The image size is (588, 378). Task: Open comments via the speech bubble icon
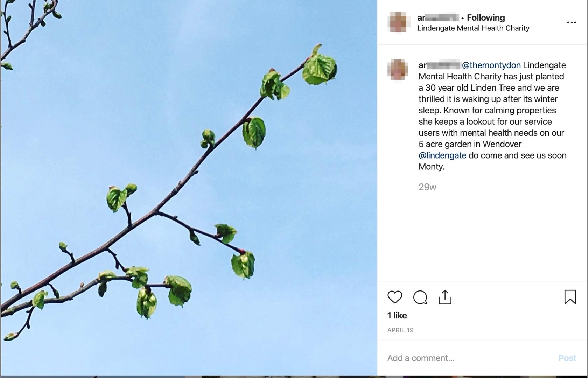420,297
